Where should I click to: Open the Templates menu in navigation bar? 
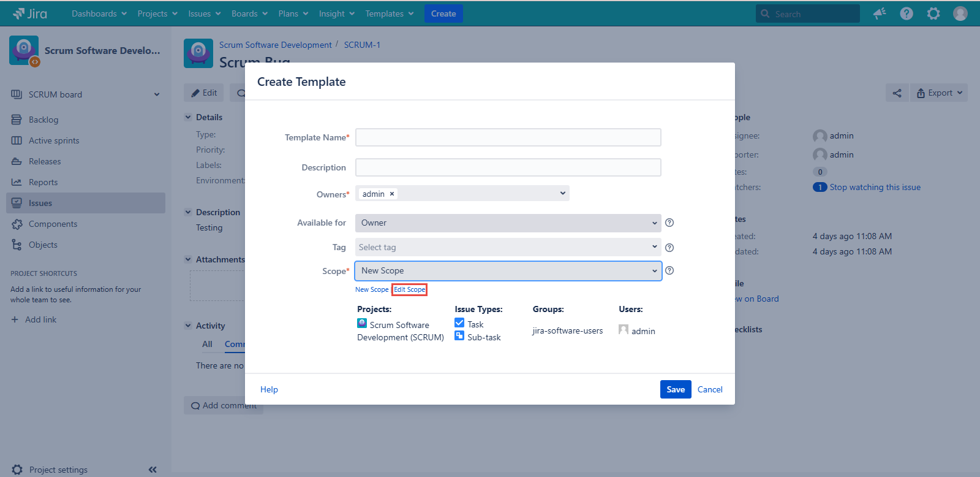pyautogui.click(x=389, y=13)
